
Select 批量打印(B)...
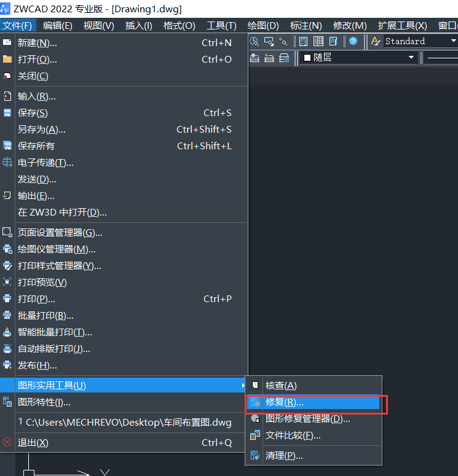click(x=123, y=316)
